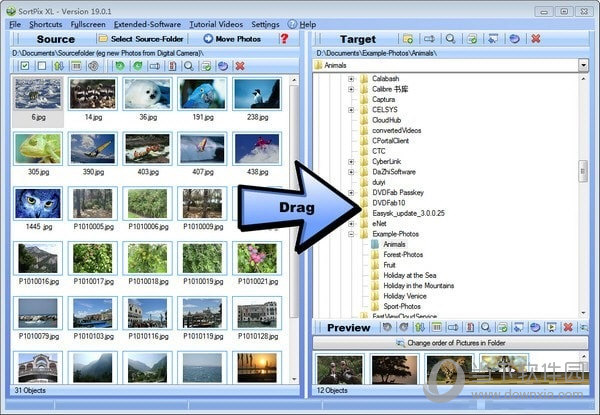This screenshot has height=415, width=600.
Task: Open the Shortcuts menu
Action: [x=46, y=24]
